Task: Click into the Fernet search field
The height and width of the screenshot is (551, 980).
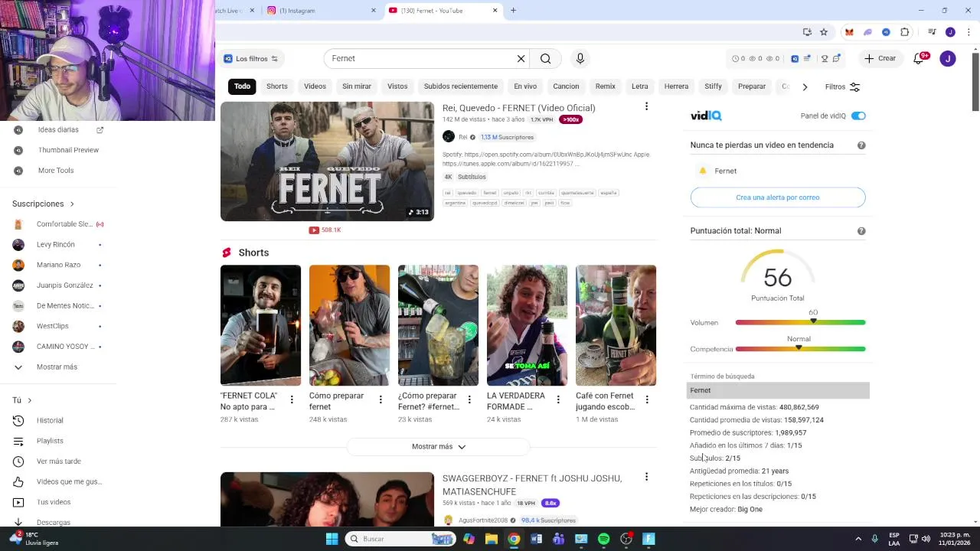Action: pyautogui.click(x=421, y=58)
